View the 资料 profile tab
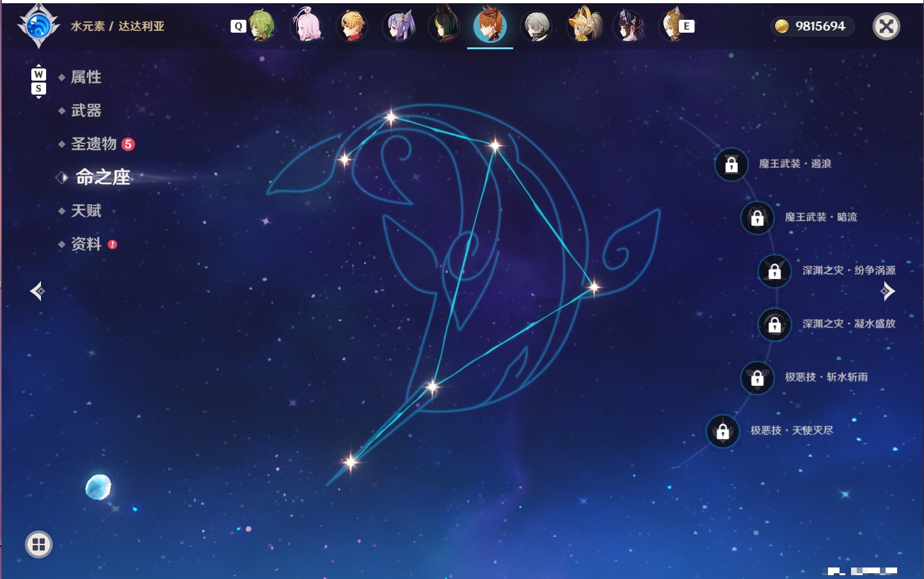 [86, 244]
